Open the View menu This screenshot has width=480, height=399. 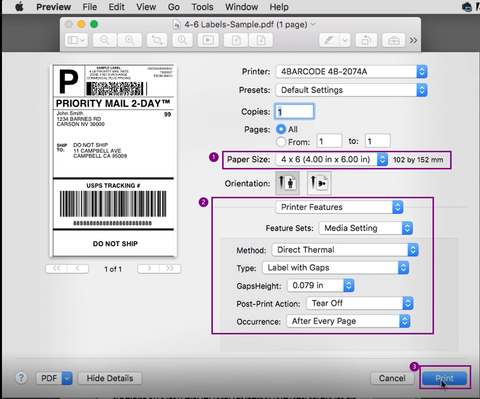(x=146, y=7)
